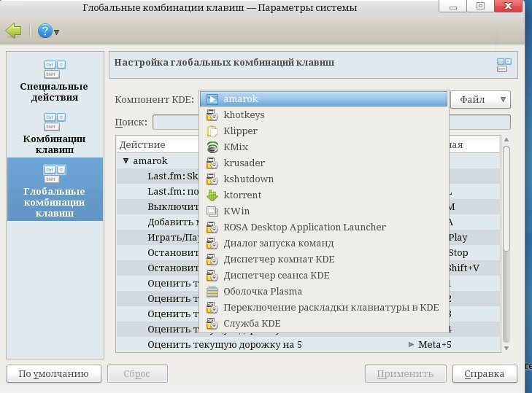The width and height of the screenshot is (532, 393).
Task: Click the list scroll up arrow
Action: tap(506, 140)
